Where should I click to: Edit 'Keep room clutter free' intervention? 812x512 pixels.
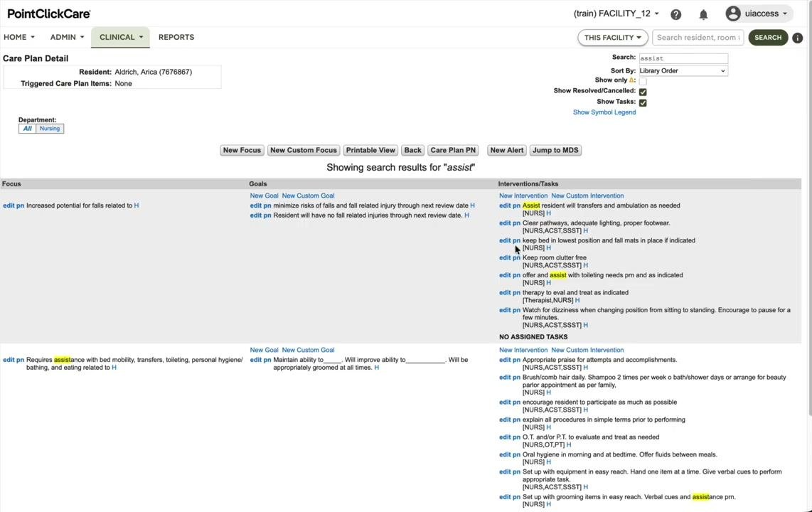coord(505,258)
